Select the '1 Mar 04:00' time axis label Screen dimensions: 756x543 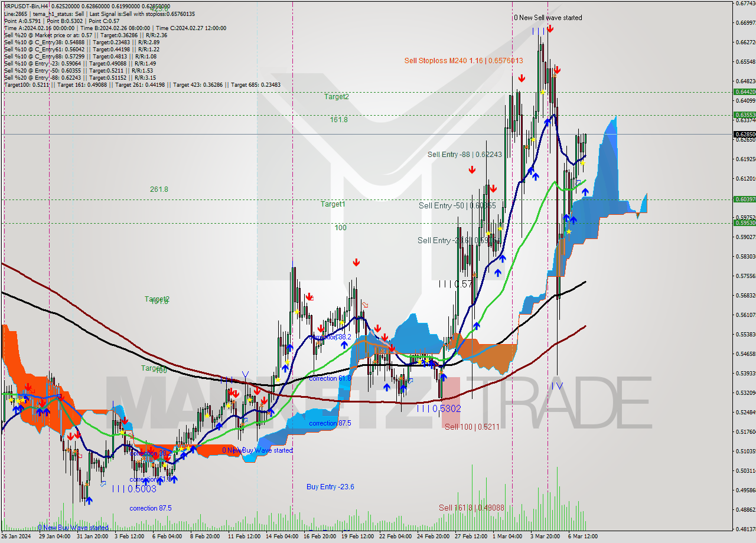click(507, 537)
